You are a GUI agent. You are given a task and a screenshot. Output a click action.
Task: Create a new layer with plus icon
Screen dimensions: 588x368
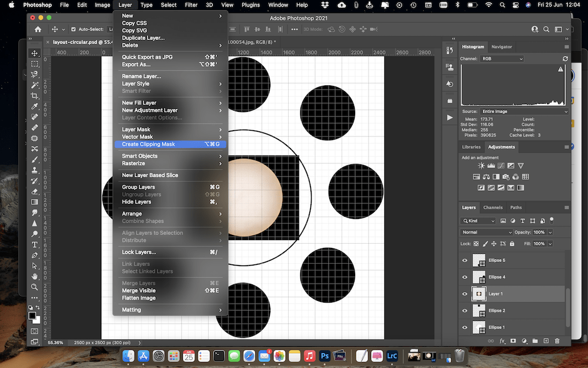pyautogui.click(x=546, y=341)
